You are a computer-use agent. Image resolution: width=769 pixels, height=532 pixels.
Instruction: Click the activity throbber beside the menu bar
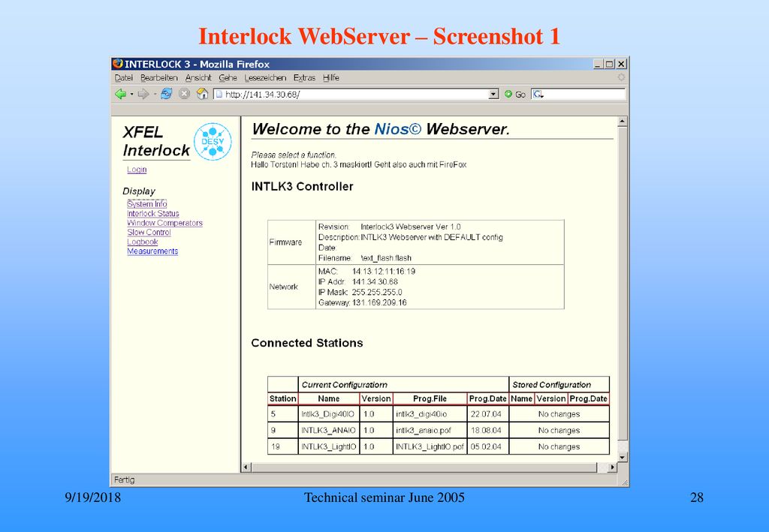tap(621, 77)
